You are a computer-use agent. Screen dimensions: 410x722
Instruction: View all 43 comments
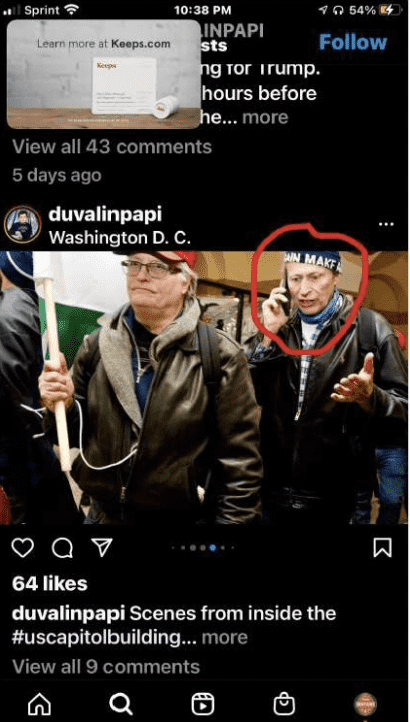click(x=112, y=147)
